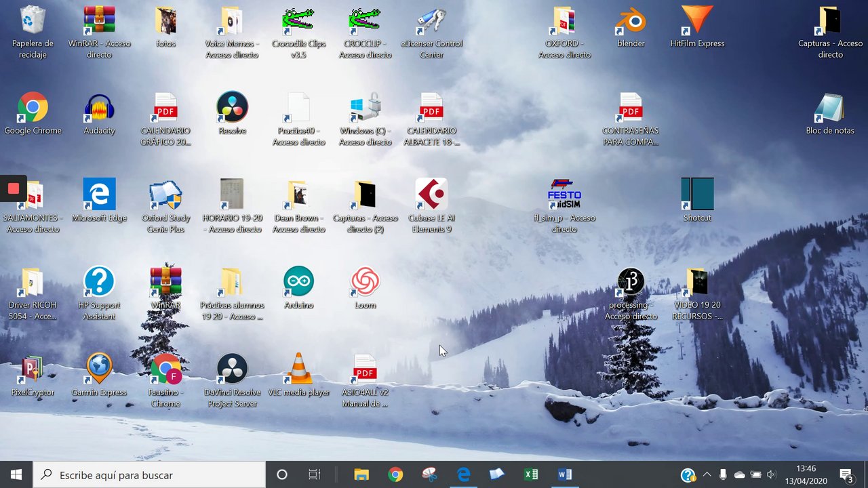
Task: Open the WinRAR icon beside HP Support
Action: click(165, 288)
